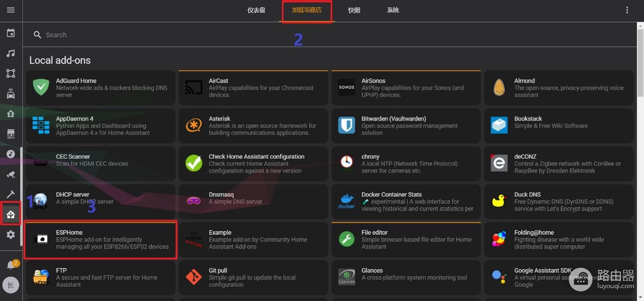Click the Bookstack books icon
The height and width of the screenshot is (301, 644).
pyautogui.click(x=500, y=126)
